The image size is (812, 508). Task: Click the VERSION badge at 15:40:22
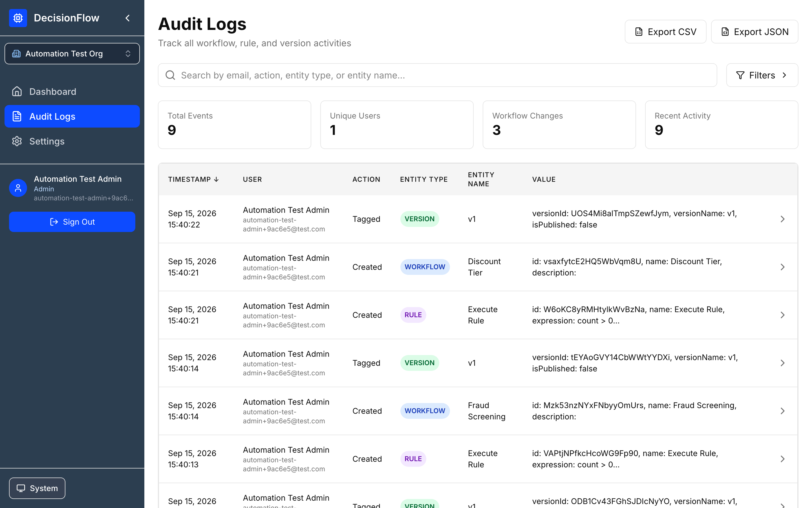point(420,219)
